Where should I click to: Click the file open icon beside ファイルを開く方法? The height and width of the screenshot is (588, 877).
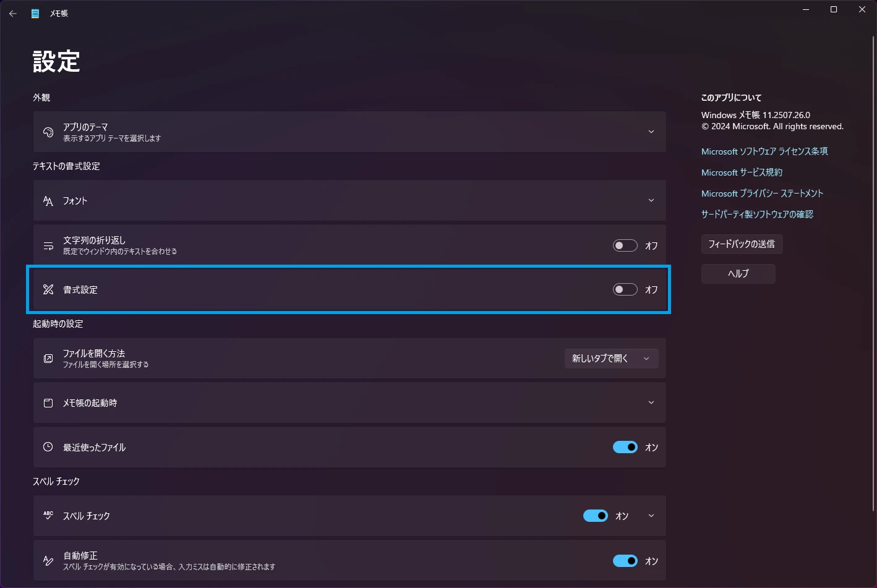(x=48, y=359)
